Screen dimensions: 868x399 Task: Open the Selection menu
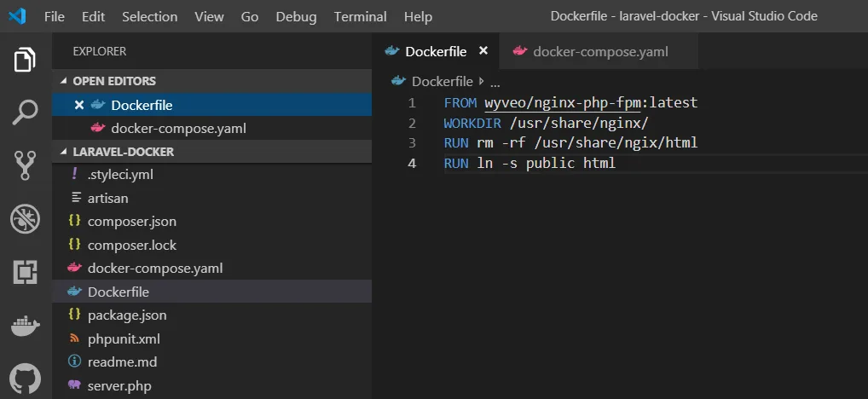tap(149, 16)
